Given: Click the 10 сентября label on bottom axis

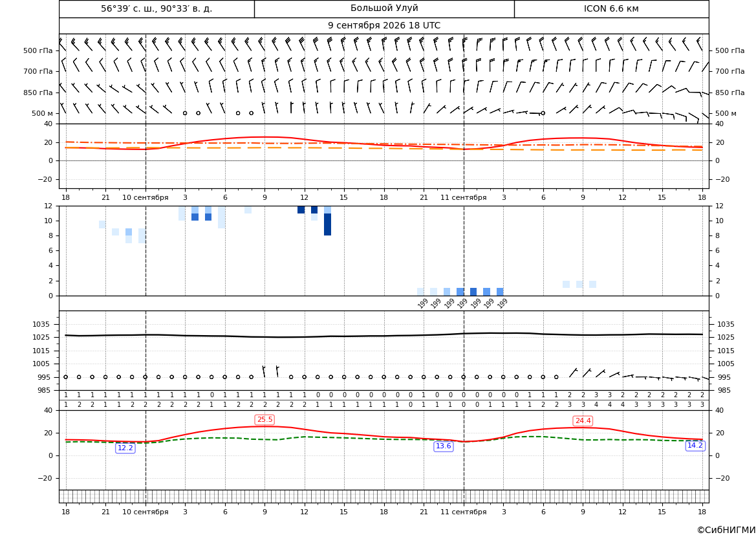Looking at the screenshot, I should (145, 511).
